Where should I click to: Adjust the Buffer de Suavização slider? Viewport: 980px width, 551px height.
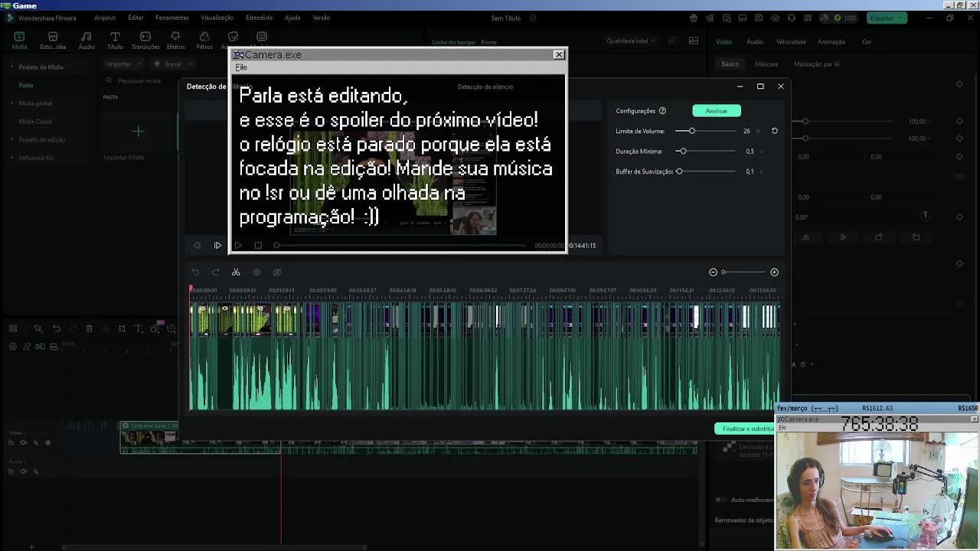pos(705,171)
